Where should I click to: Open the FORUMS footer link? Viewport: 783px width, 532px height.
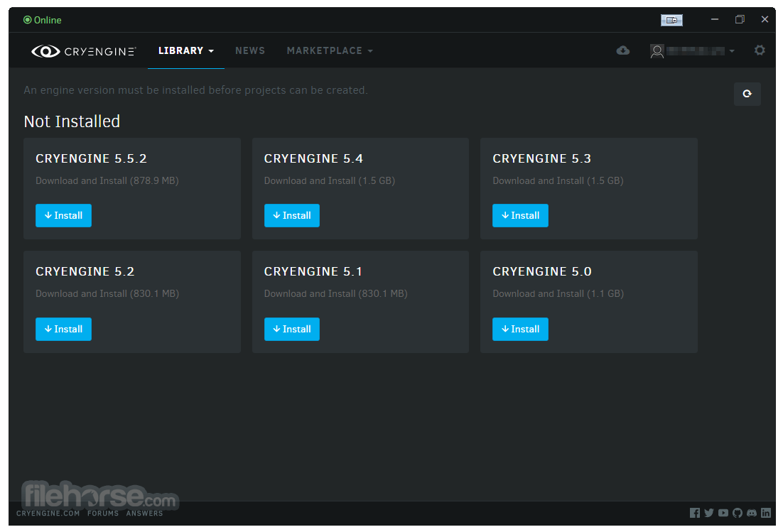click(x=103, y=514)
